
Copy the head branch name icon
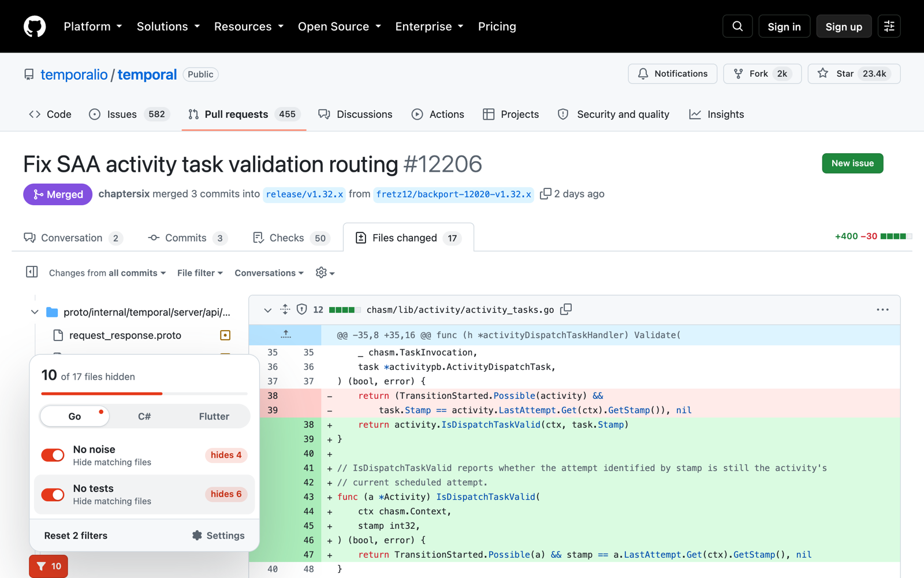[x=545, y=194]
